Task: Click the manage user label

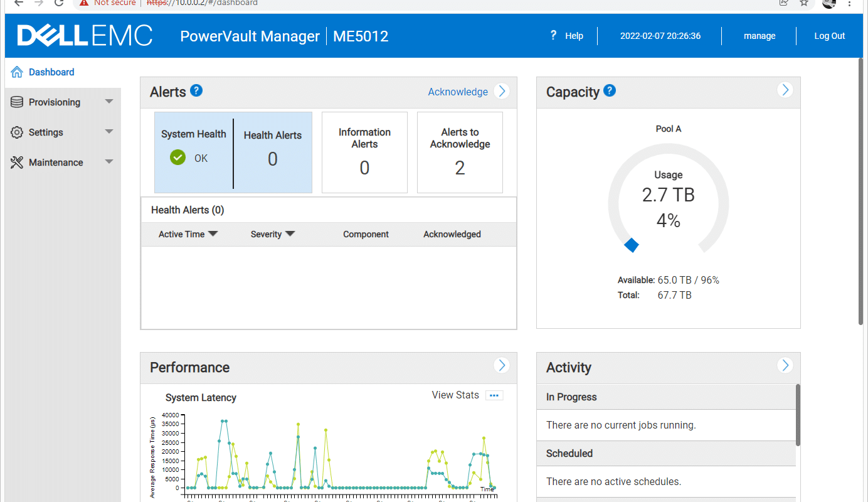Action: coord(760,36)
